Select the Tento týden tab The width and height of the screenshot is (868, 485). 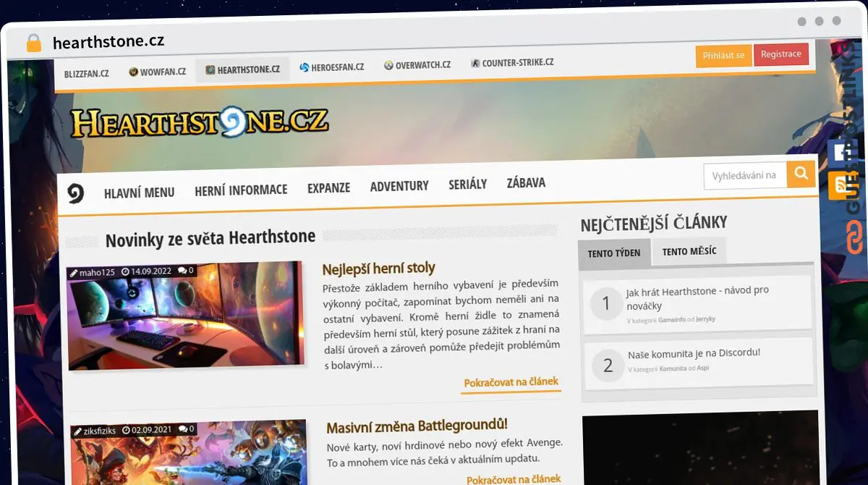614,253
